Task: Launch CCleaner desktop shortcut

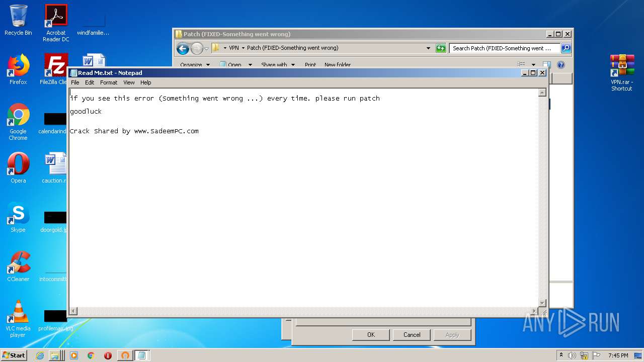Action: pos(18,266)
